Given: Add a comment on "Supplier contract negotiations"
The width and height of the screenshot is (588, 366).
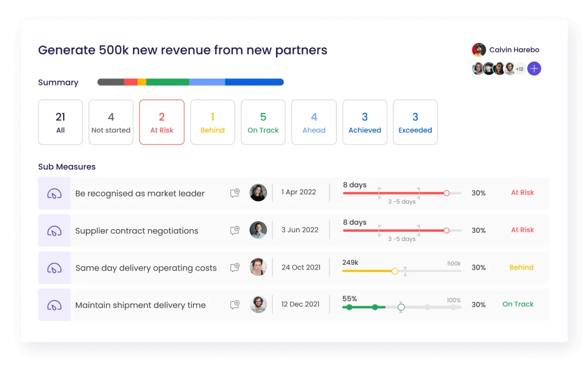Looking at the screenshot, I should pyautogui.click(x=235, y=230).
